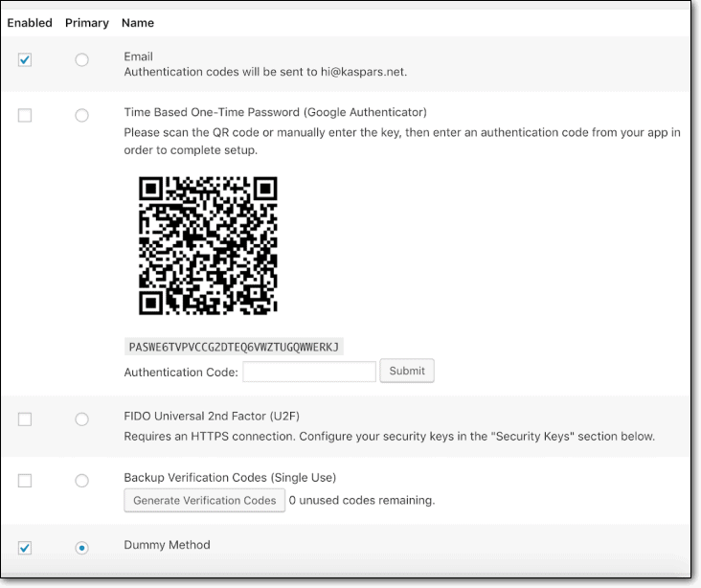701x588 pixels.
Task: Click the Primary column header
Action: point(87,23)
